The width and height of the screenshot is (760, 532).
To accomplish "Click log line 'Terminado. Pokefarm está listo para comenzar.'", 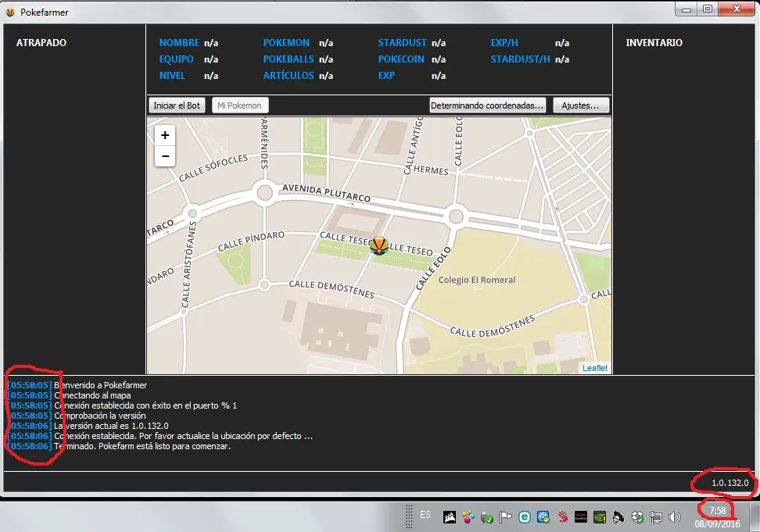I will [142, 446].
